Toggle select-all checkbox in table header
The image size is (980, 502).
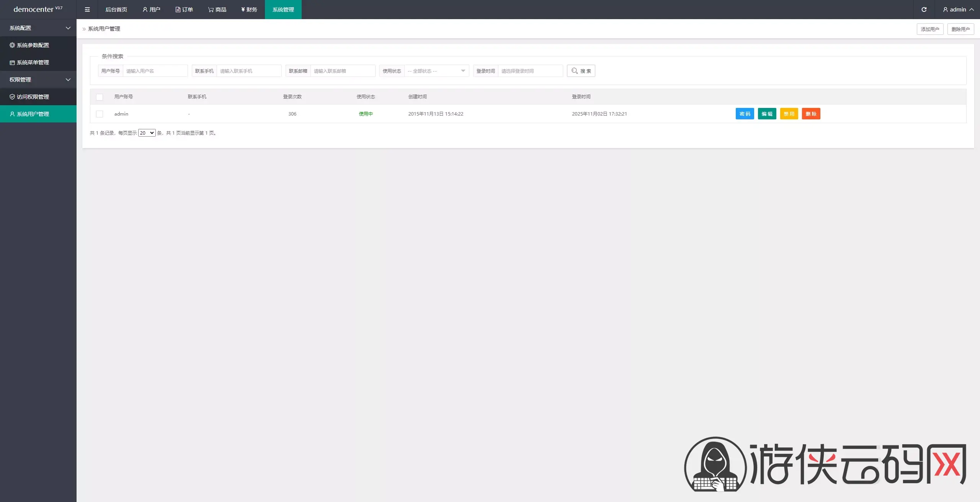(100, 97)
